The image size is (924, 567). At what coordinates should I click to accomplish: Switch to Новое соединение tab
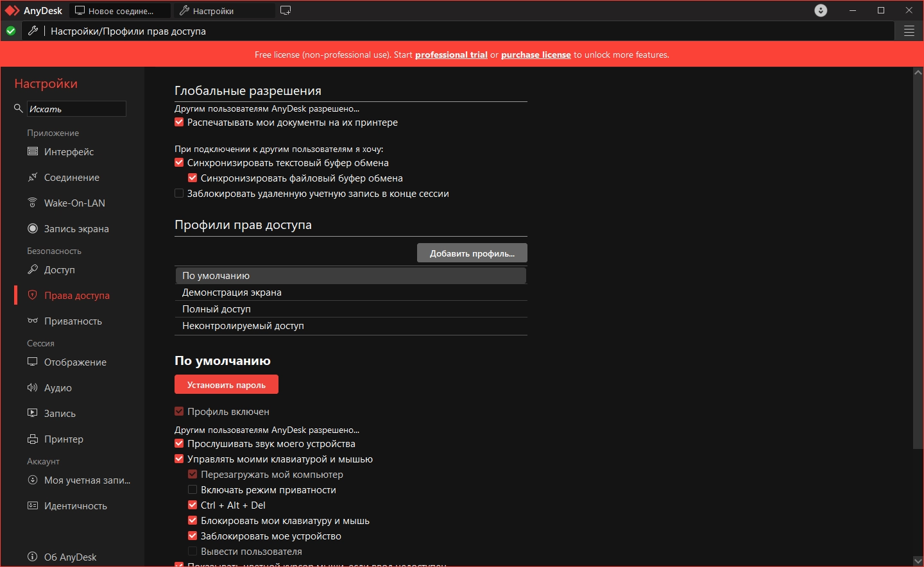point(120,10)
